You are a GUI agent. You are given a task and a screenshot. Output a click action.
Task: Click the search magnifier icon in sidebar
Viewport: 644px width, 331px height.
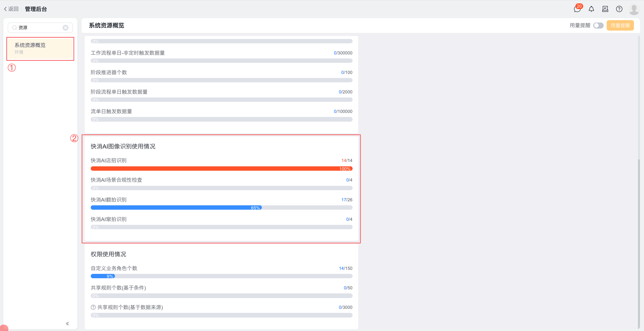click(x=14, y=28)
